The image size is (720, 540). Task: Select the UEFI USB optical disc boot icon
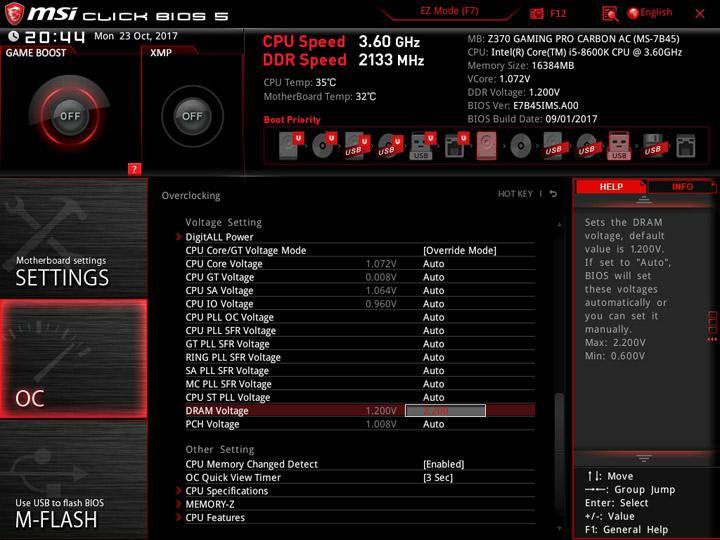pyautogui.click(x=390, y=146)
